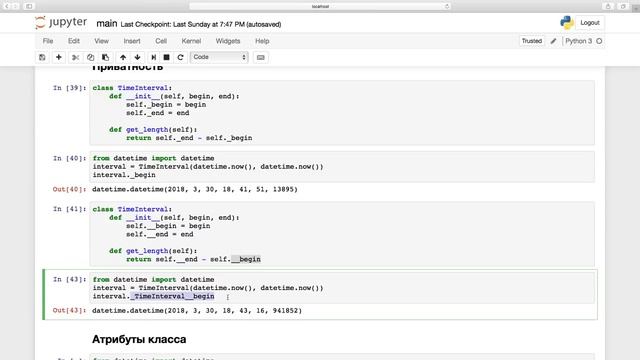Select code cell In [39]

[342, 113]
